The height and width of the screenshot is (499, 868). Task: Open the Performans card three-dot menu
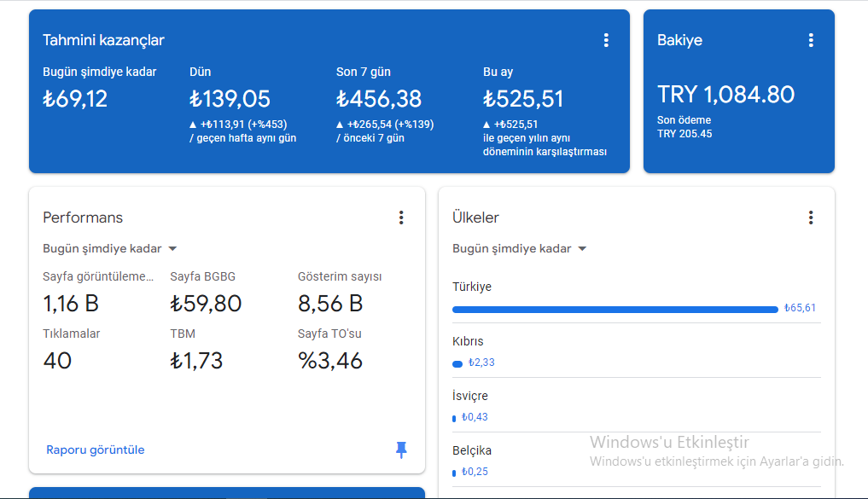pos(401,218)
